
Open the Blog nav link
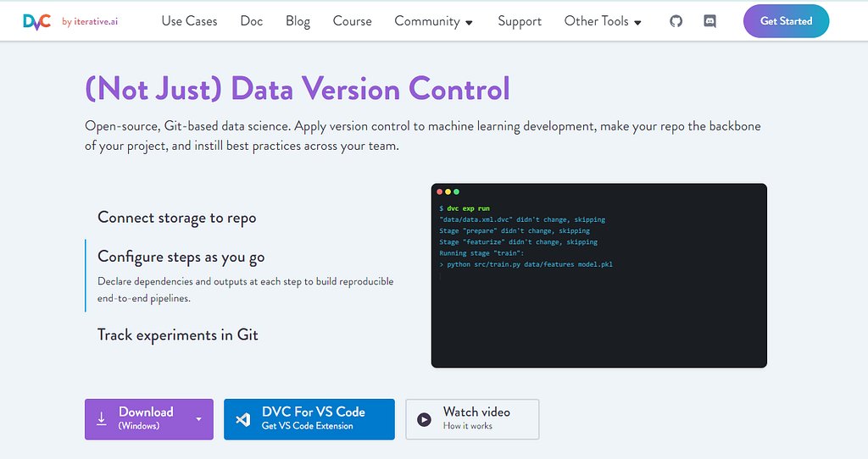298,21
